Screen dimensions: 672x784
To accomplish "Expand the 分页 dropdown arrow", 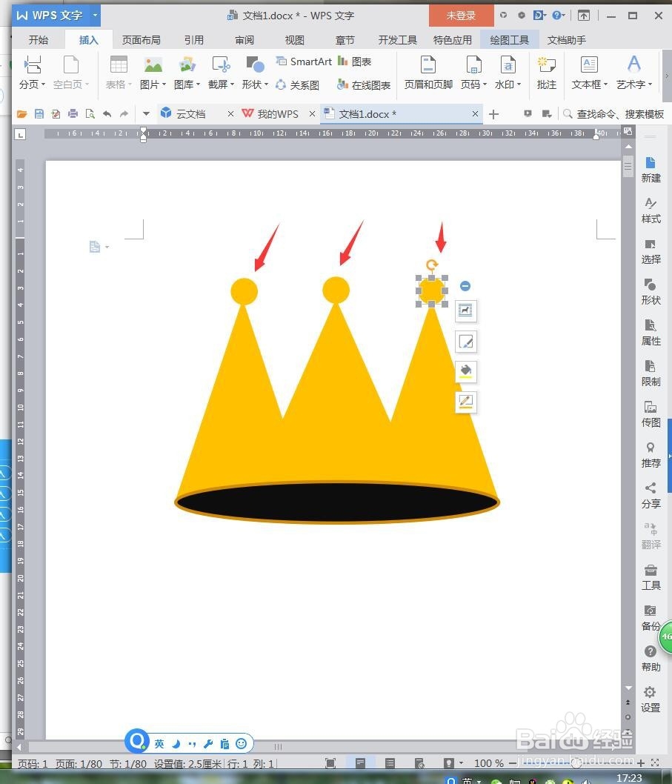I will click(43, 84).
